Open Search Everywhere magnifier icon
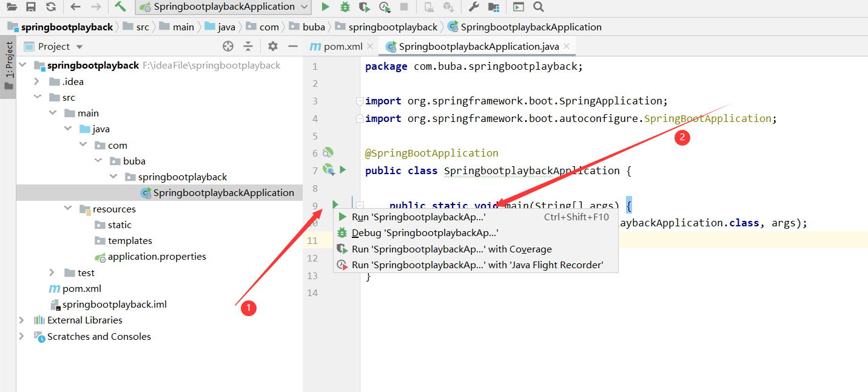 pos(538,7)
